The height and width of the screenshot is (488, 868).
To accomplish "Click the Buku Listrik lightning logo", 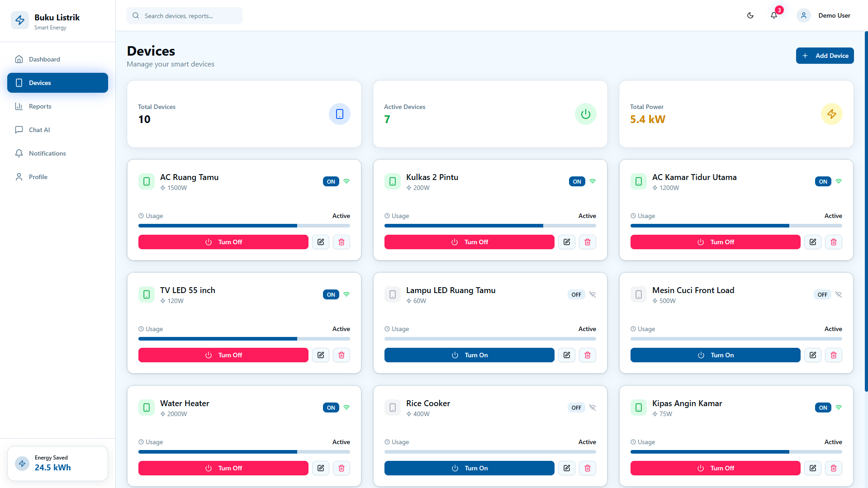I will point(20,20).
